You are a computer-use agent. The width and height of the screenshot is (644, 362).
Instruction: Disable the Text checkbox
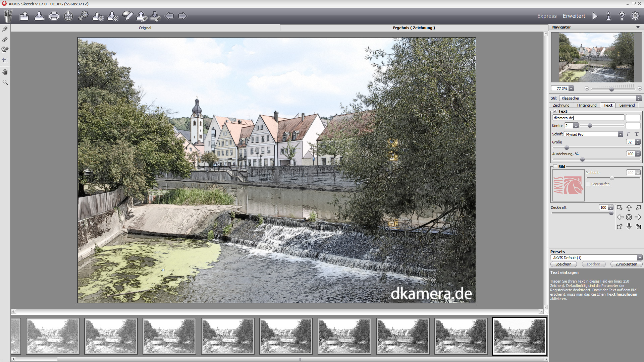[x=555, y=111]
